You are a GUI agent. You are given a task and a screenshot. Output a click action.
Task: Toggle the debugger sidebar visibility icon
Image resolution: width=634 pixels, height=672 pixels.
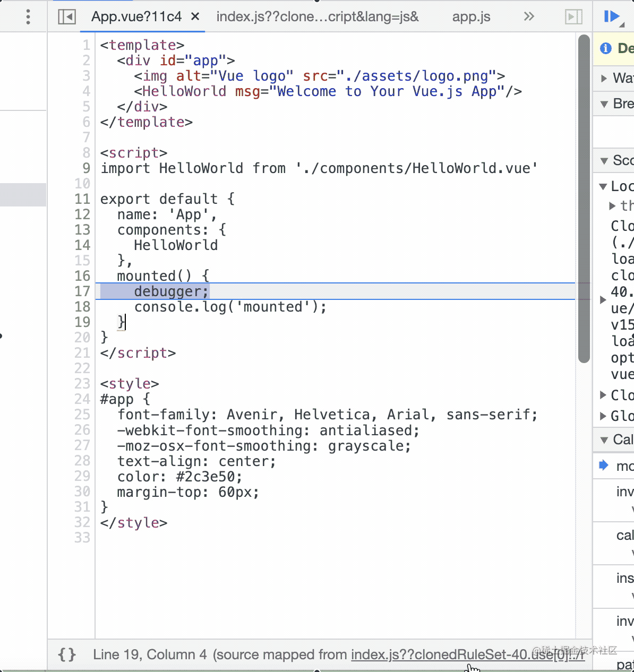coord(573,16)
